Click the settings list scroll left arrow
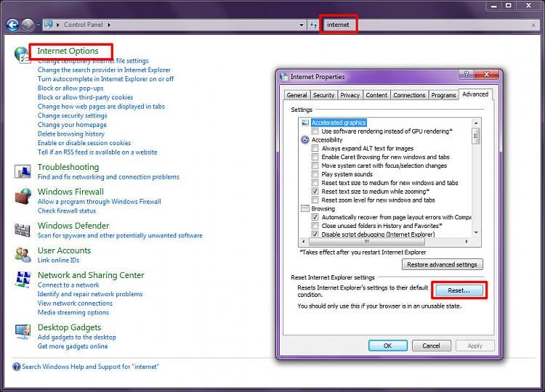545x392 pixels. click(304, 241)
